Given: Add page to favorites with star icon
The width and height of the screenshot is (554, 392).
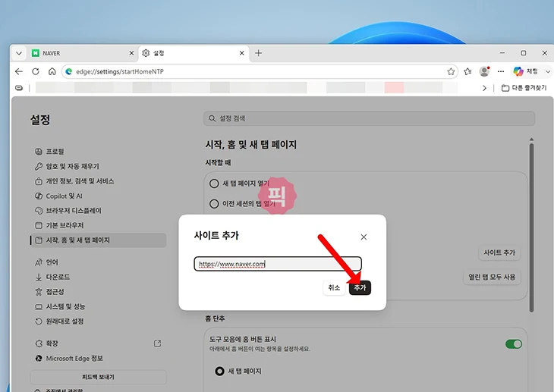Looking at the screenshot, I should pyautogui.click(x=451, y=72).
